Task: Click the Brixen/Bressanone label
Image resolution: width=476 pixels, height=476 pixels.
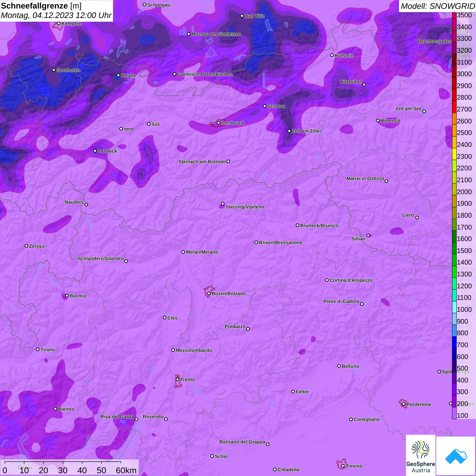Action: (280, 242)
